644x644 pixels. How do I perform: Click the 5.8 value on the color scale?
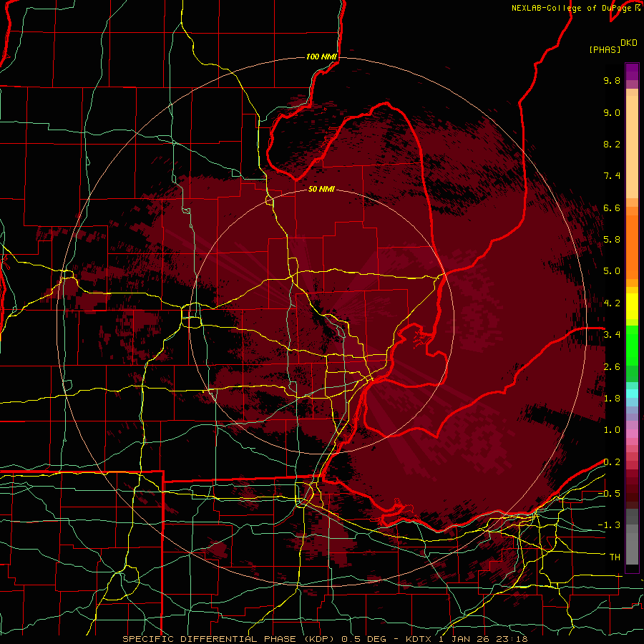pos(612,240)
